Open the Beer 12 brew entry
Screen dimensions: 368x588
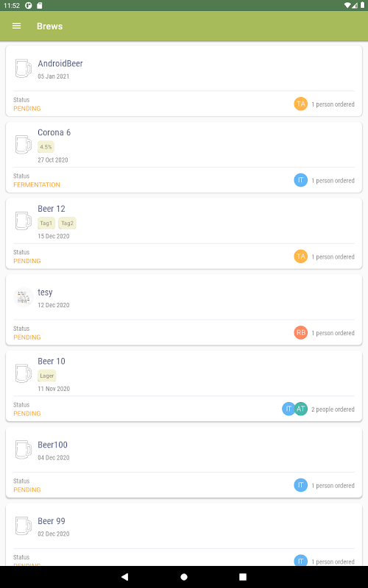point(184,233)
